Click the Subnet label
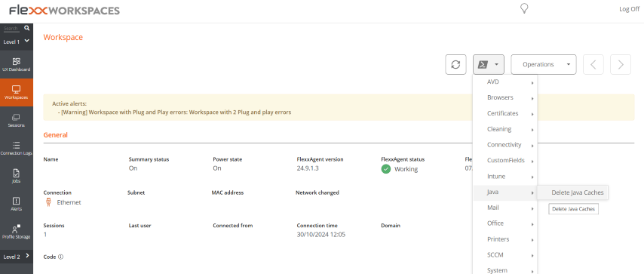 point(136,192)
